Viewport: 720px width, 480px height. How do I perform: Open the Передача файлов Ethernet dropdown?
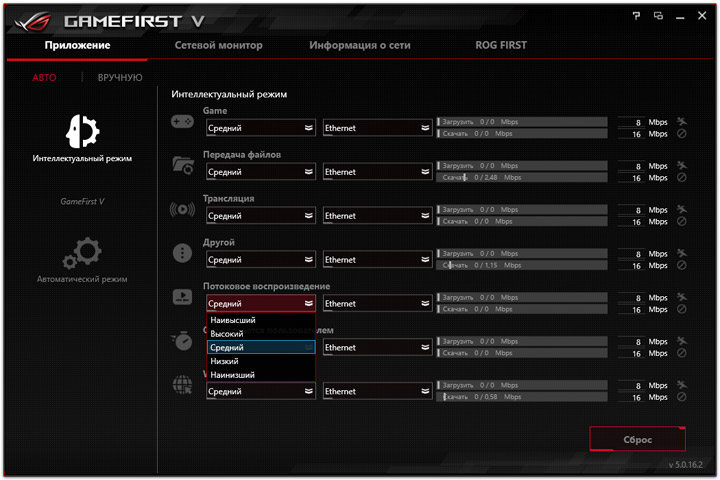377,172
